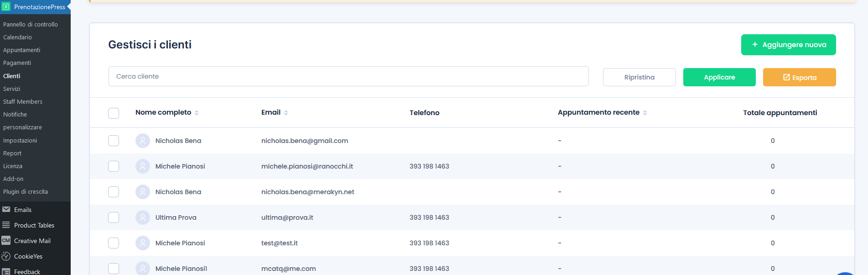Click the Creative Mail CM icon
868x275 pixels.
coord(6,241)
